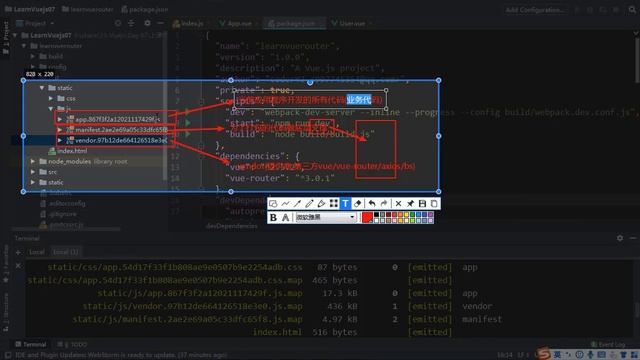Pick the black color swatch

coord(376,215)
